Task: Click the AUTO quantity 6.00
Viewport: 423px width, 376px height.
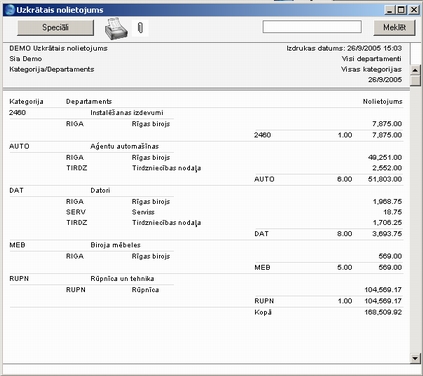Action: [344, 179]
